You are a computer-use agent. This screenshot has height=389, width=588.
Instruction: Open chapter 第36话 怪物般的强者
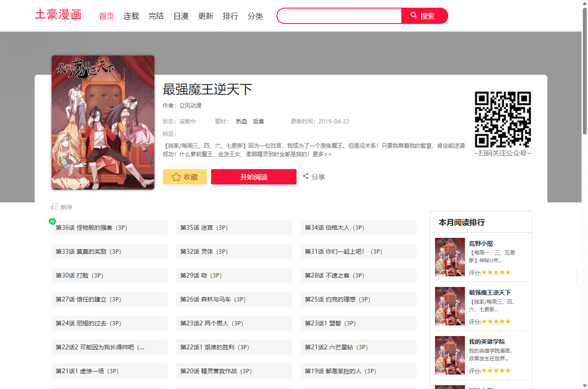[x=109, y=228]
